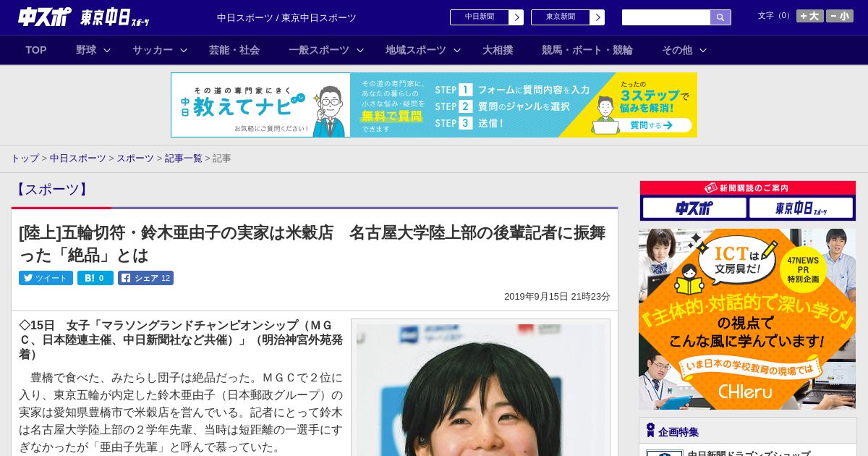Image resolution: width=868 pixels, height=456 pixels.
Task: Expand the 地域スポーツ dropdown chevron
Action: (457, 51)
